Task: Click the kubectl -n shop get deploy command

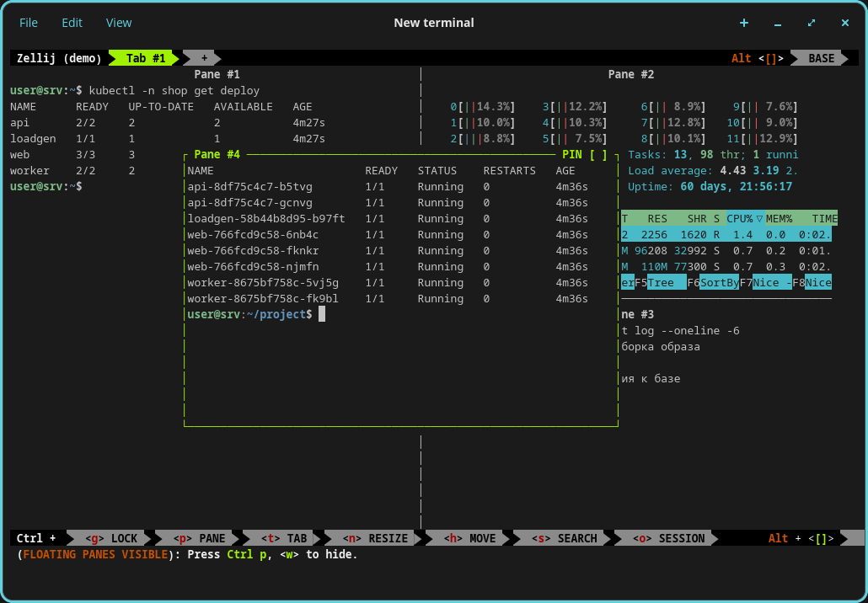Action: tap(174, 90)
